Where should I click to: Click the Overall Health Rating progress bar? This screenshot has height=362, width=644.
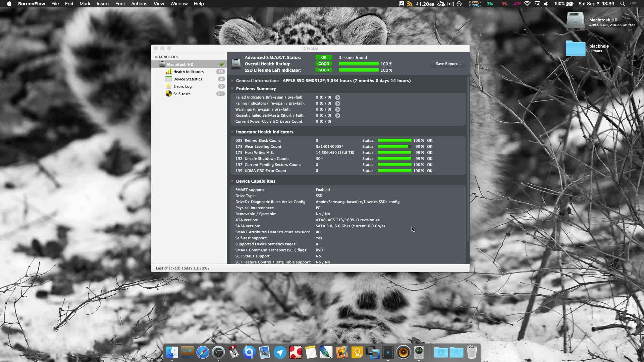pyautogui.click(x=359, y=64)
